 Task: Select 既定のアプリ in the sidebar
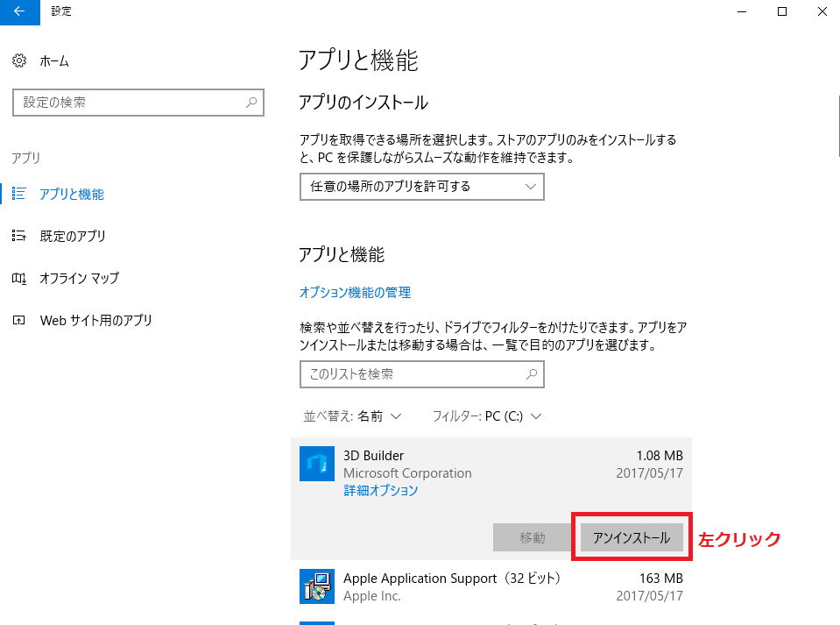point(73,237)
